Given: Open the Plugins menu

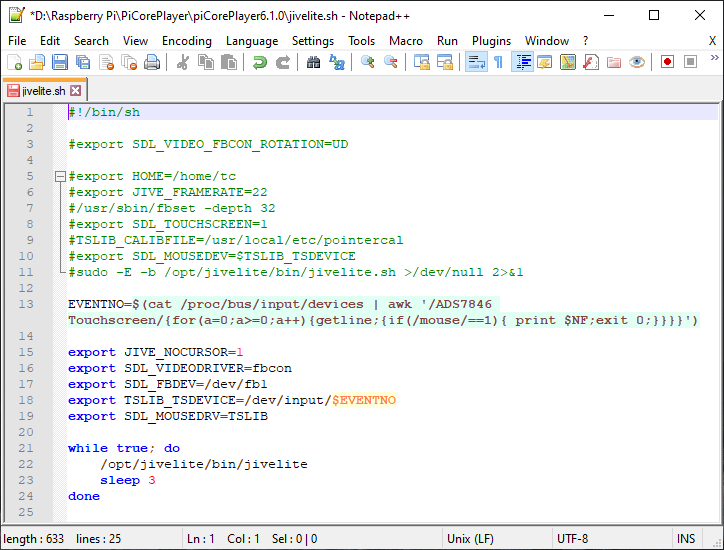Looking at the screenshot, I should [x=491, y=41].
